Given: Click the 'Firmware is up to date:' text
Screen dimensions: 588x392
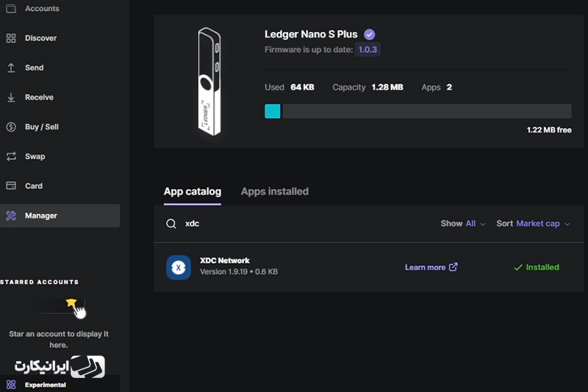Looking at the screenshot, I should (x=309, y=49).
